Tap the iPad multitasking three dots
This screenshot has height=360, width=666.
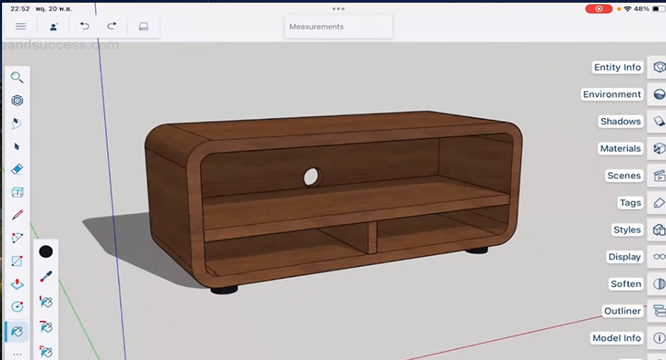[x=339, y=8]
